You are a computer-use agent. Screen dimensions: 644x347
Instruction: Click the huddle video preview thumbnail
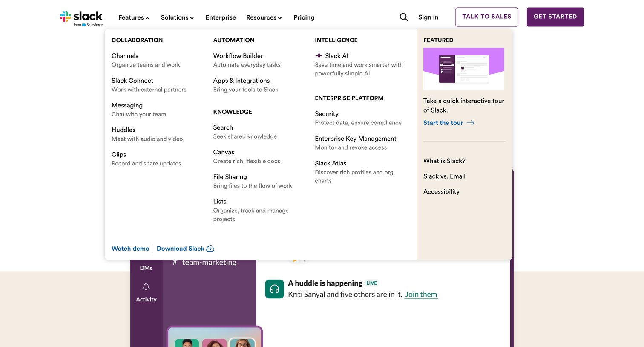click(215, 337)
